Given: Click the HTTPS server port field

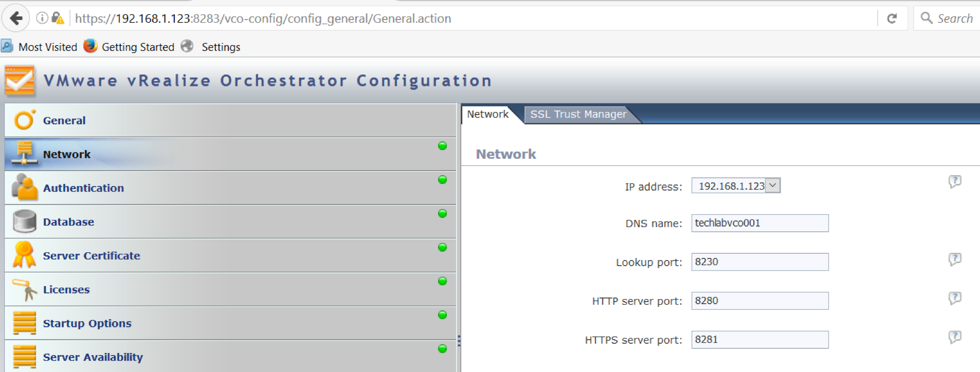Looking at the screenshot, I should [760, 340].
